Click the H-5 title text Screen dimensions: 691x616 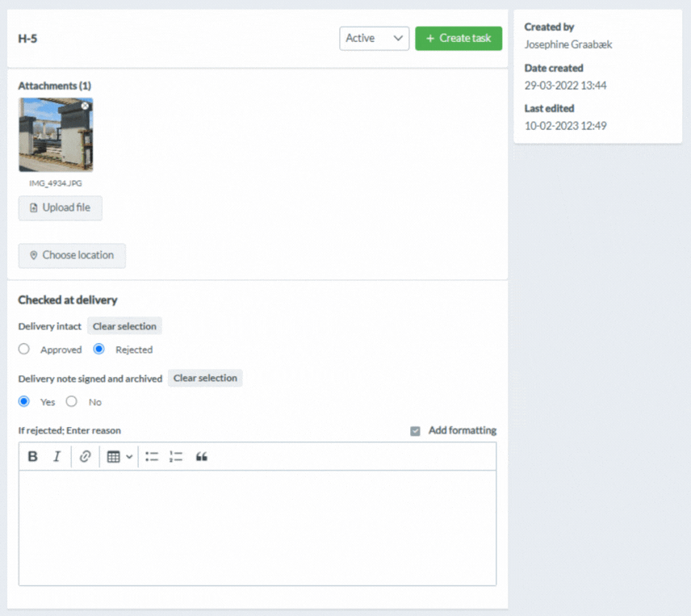27,39
